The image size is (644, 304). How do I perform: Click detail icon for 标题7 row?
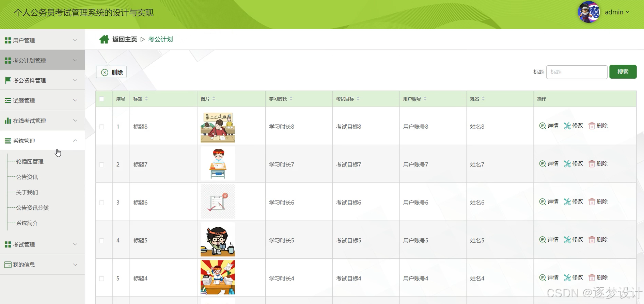click(543, 164)
